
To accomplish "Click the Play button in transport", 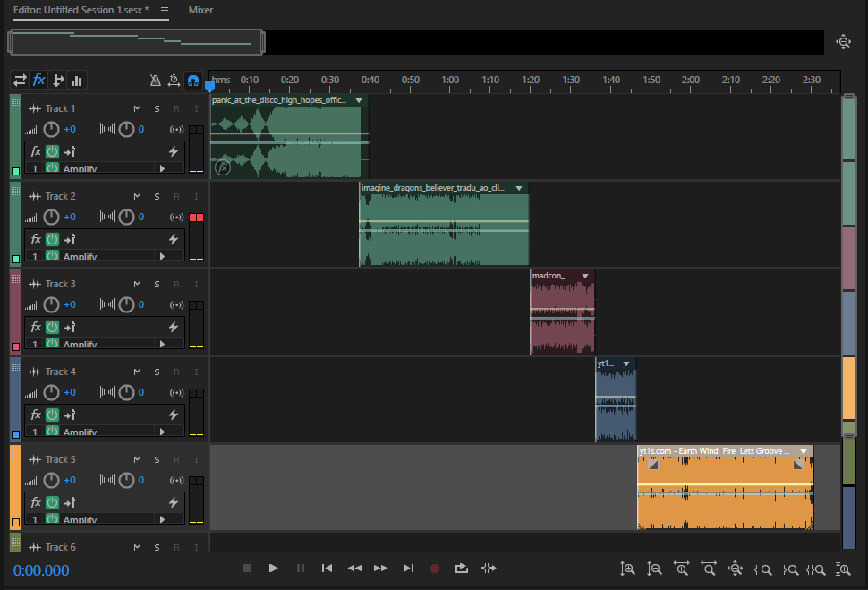I will point(273,568).
